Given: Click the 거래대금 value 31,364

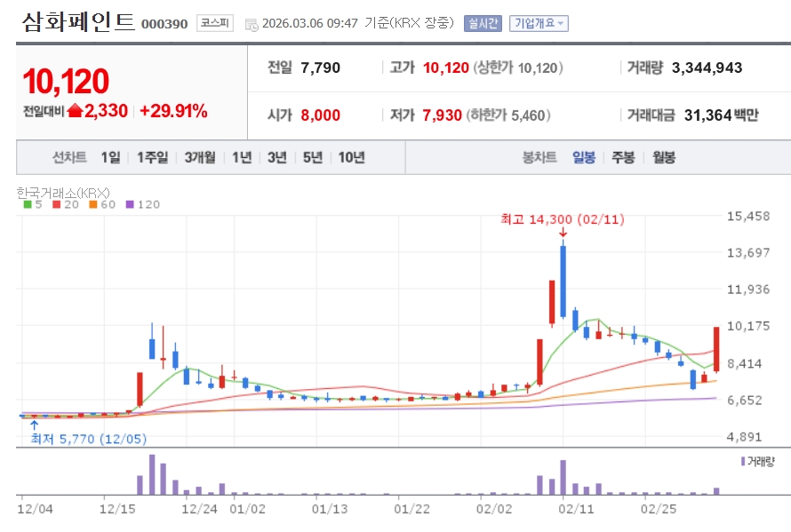Looking at the screenshot, I should pos(707,115).
